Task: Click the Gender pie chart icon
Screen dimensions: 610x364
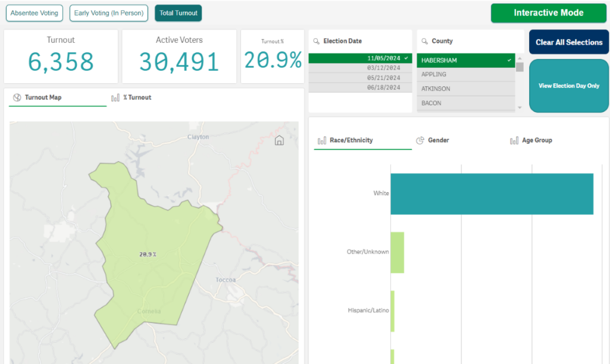Action: pos(420,140)
